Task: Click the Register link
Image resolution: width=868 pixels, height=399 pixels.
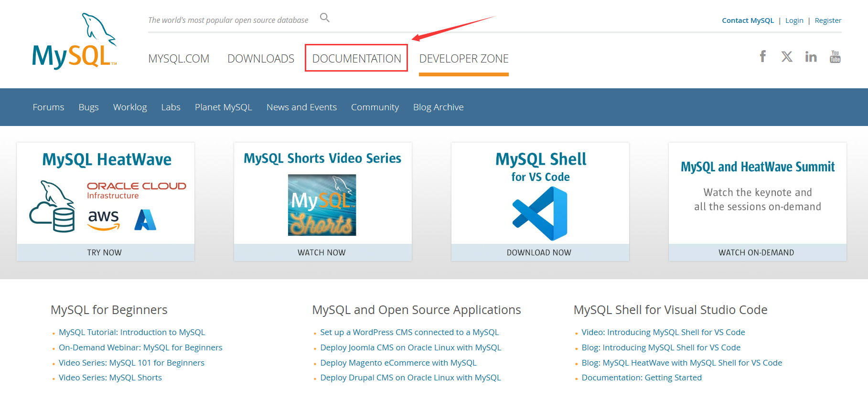Action: 828,21
